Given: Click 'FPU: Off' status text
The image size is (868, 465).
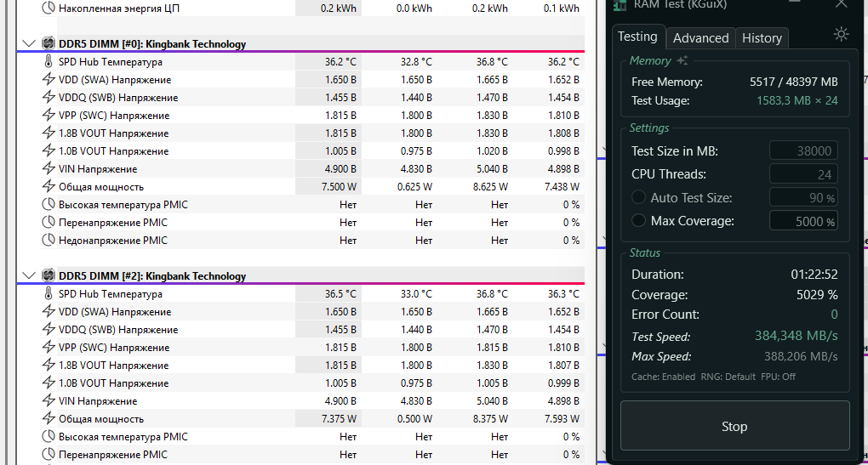Looking at the screenshot, I should (778, 377).
